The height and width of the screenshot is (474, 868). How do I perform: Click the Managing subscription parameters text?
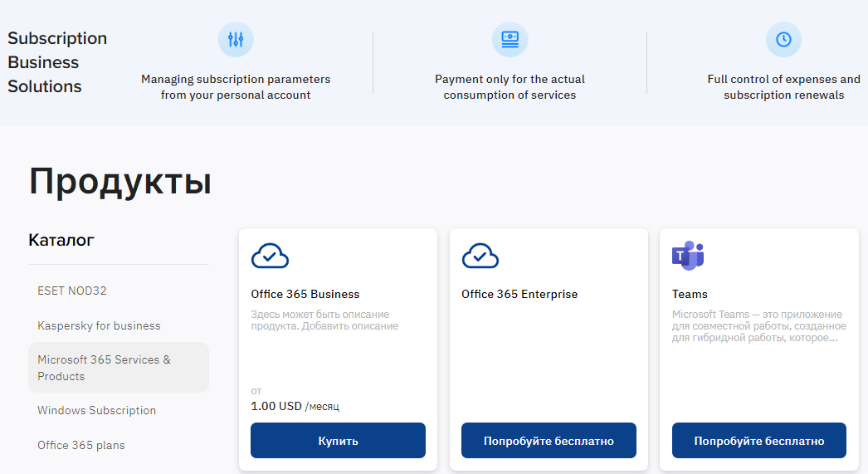click(236, 87)
